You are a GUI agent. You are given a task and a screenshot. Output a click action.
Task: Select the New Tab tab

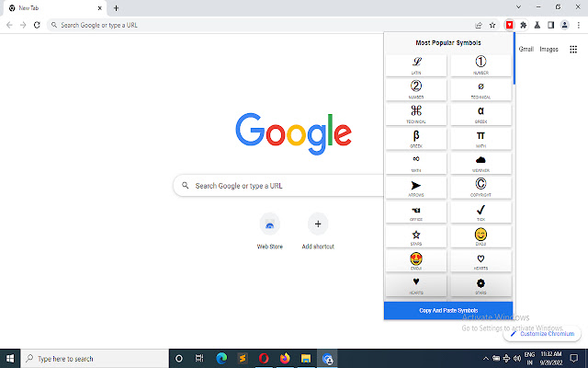(54, 8)
